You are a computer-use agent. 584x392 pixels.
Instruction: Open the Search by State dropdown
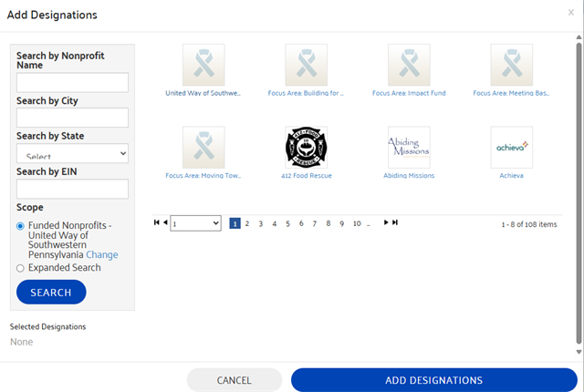pyautogui.click(x=72, y=153)
